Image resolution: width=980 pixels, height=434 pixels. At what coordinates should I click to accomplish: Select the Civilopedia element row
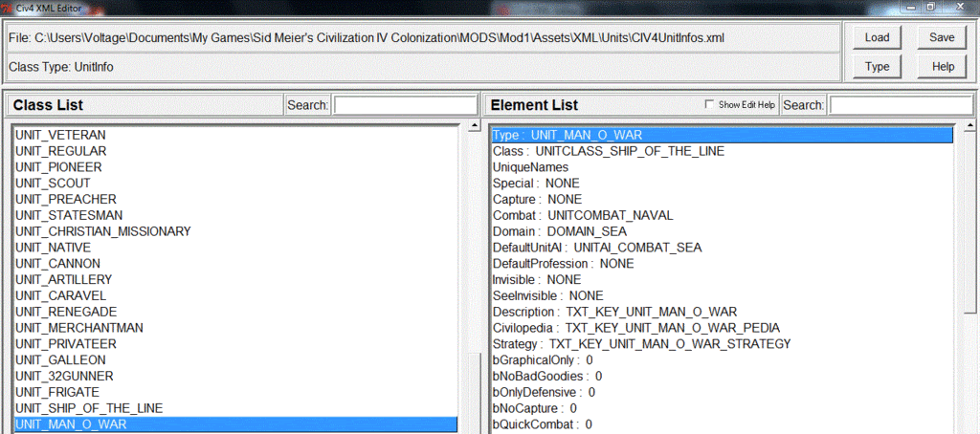point(722,328)
